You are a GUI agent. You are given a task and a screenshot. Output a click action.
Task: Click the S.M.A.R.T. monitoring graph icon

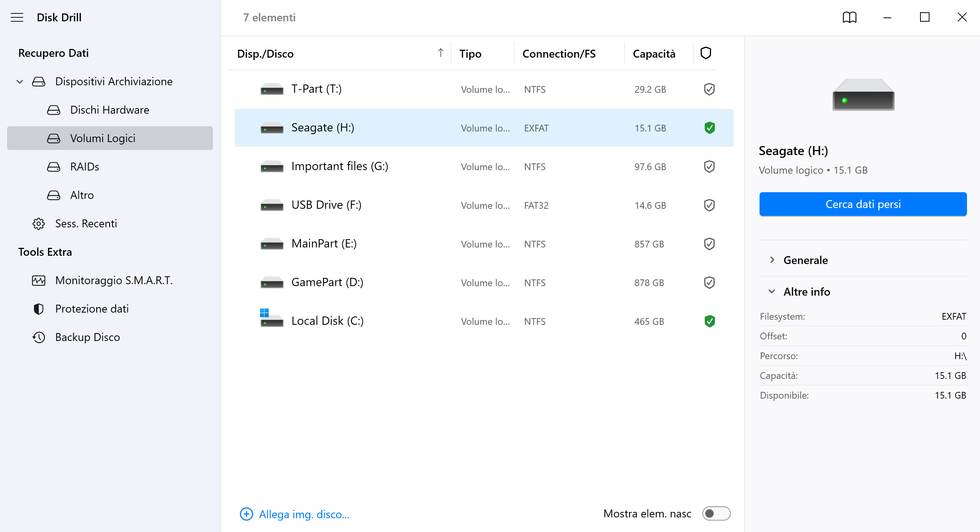point(39,281)
